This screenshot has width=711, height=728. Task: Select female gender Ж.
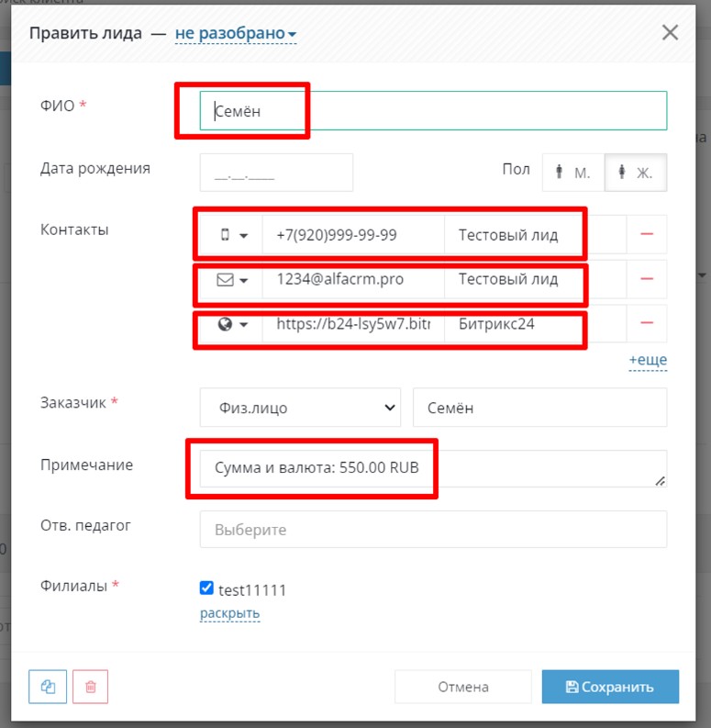point(636,173)
